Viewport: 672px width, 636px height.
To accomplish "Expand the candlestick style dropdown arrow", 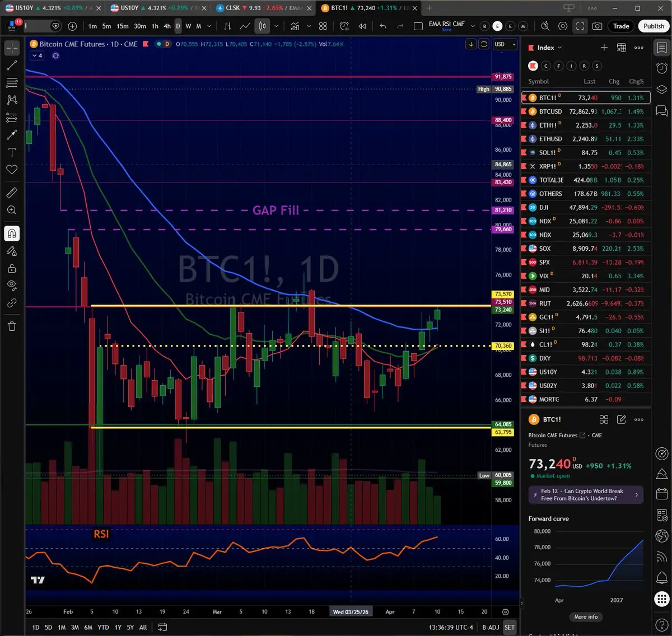I will click(x=276, y=26).
